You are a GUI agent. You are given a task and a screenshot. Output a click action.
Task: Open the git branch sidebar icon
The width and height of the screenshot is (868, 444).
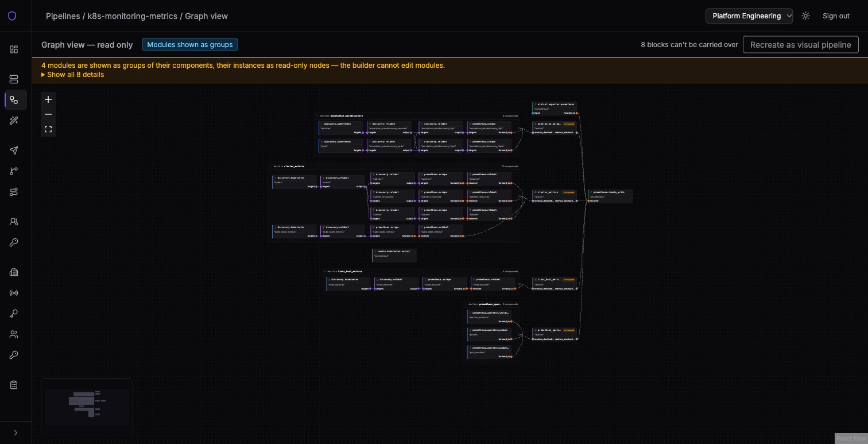click(14, 171)
